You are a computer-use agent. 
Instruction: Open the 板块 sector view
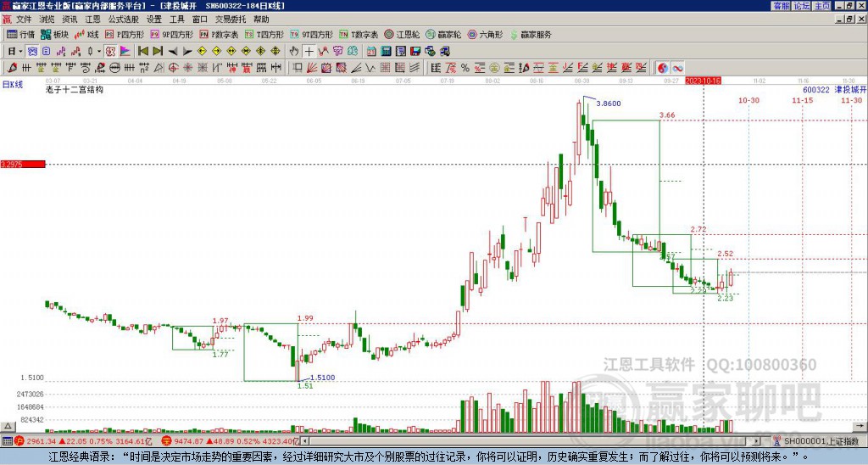coord(53,34)
